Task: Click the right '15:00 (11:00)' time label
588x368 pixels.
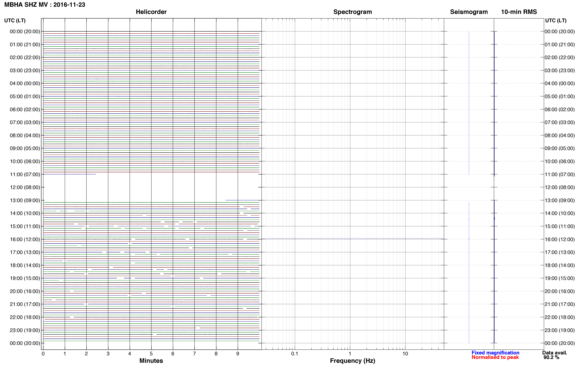Action: click(560, 226)
